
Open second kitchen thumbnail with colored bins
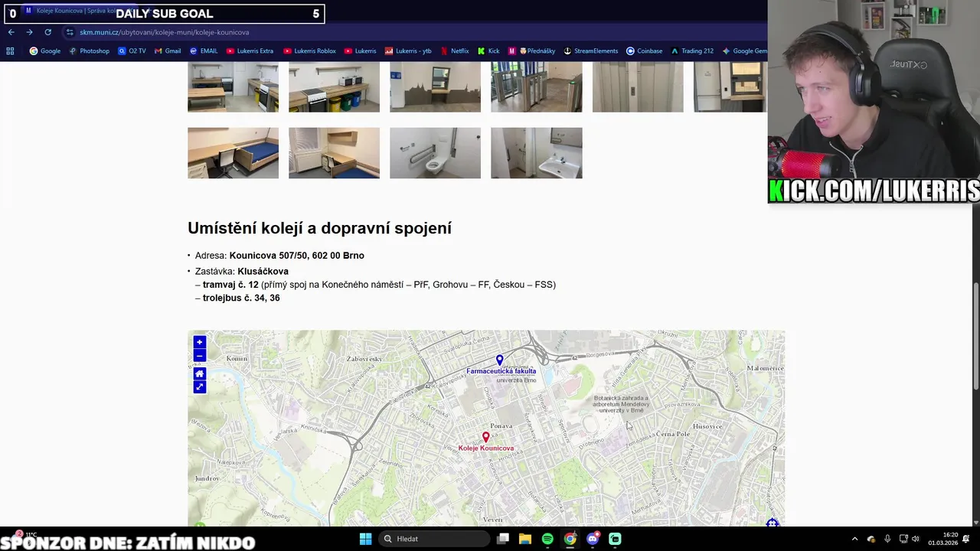[x=334, y=87]
